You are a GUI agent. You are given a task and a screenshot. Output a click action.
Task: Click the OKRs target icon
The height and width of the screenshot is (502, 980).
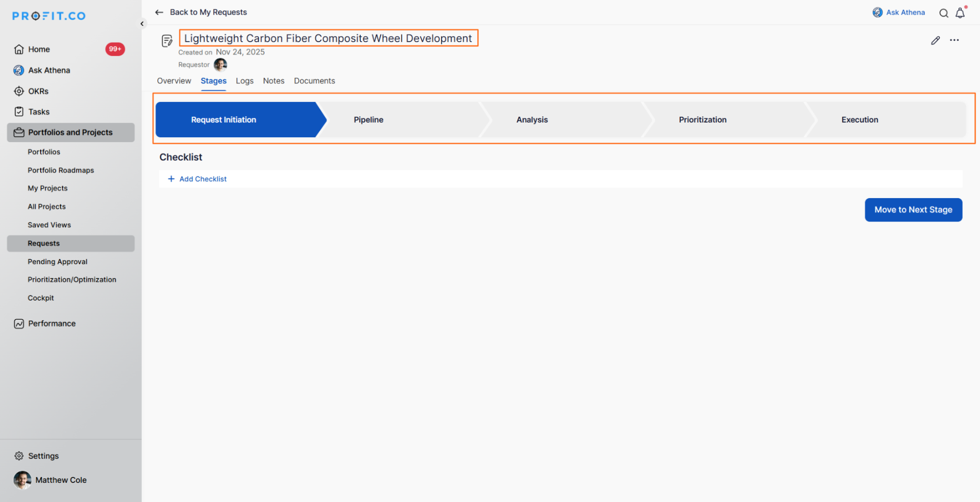(x=19, y=91)
